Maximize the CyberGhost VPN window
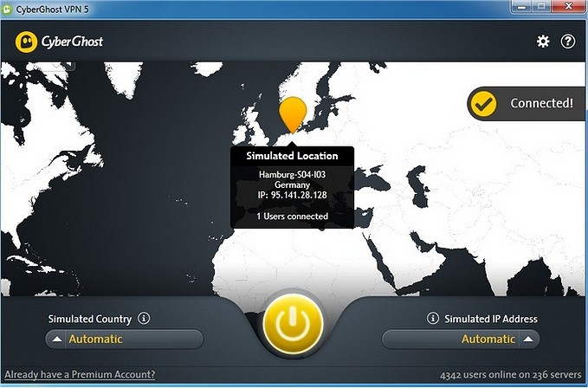This screenshot has width=588, height=388. 542,6
